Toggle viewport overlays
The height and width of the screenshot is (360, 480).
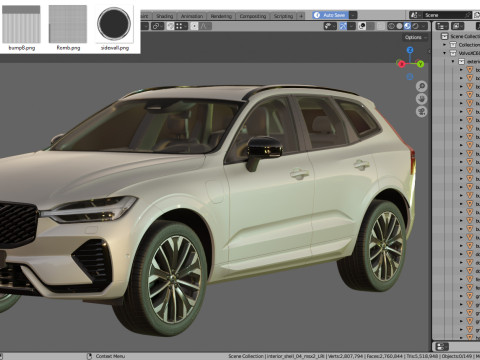362,26
